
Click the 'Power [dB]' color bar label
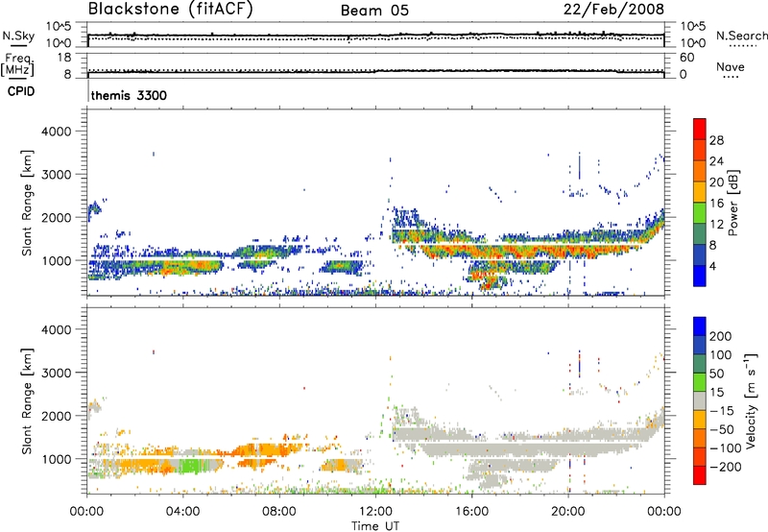732,203
